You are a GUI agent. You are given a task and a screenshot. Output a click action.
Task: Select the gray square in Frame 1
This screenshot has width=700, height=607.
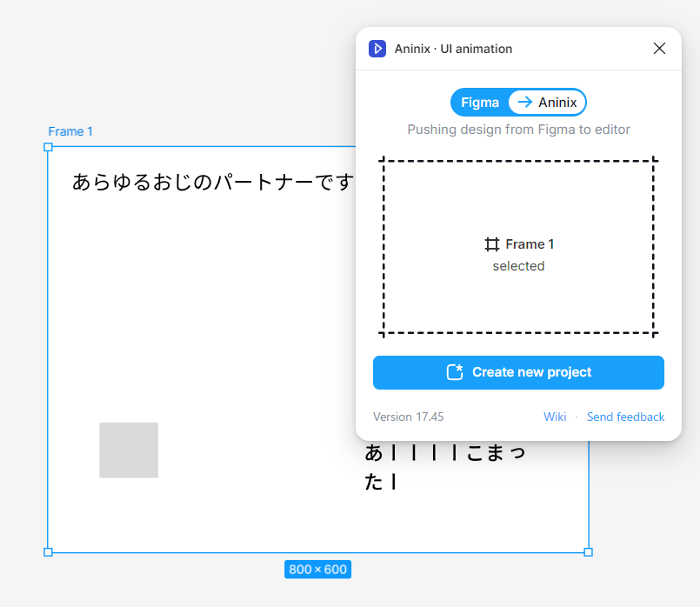(x=129, y=450)
